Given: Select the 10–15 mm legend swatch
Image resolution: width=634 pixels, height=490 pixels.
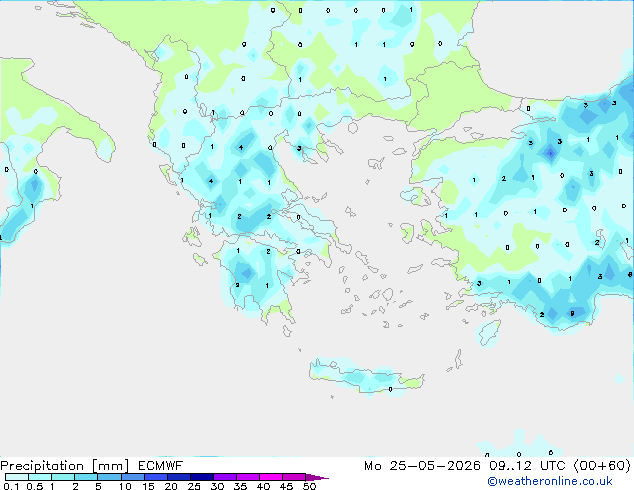Looking at the screenshot, I should click(x=132, y=477).
